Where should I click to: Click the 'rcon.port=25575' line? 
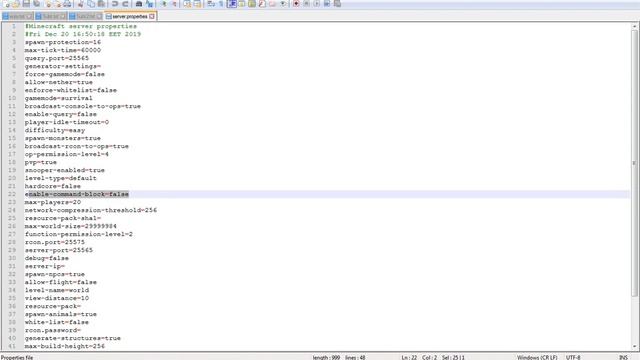click(x=55, y=242)
